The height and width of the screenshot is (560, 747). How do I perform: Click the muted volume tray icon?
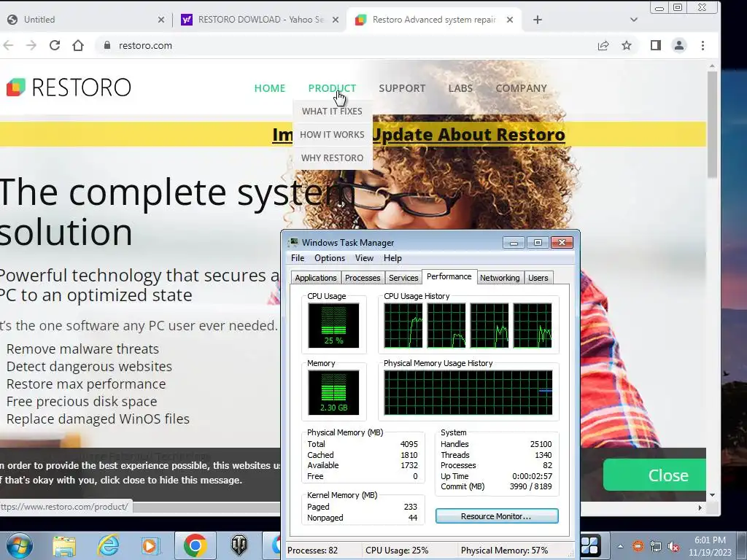(x=673, y=546)
